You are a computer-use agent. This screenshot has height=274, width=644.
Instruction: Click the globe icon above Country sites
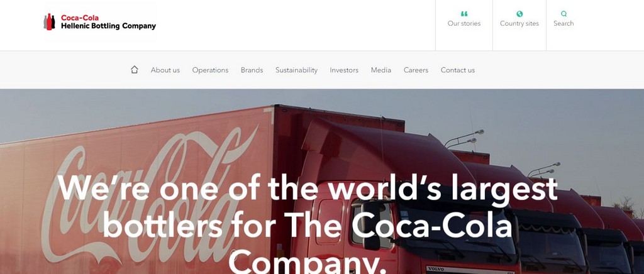pyautogui.click(x=519, y=14)
